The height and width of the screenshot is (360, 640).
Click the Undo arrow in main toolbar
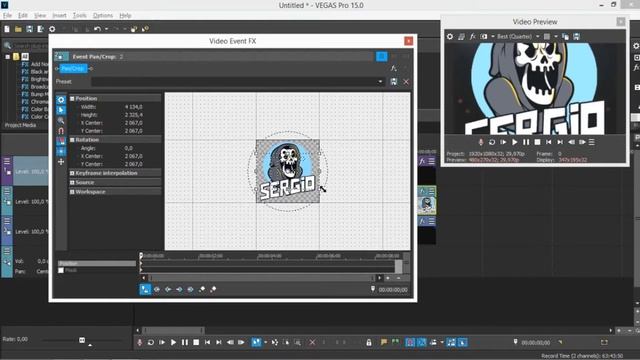[x=97, y=29]
